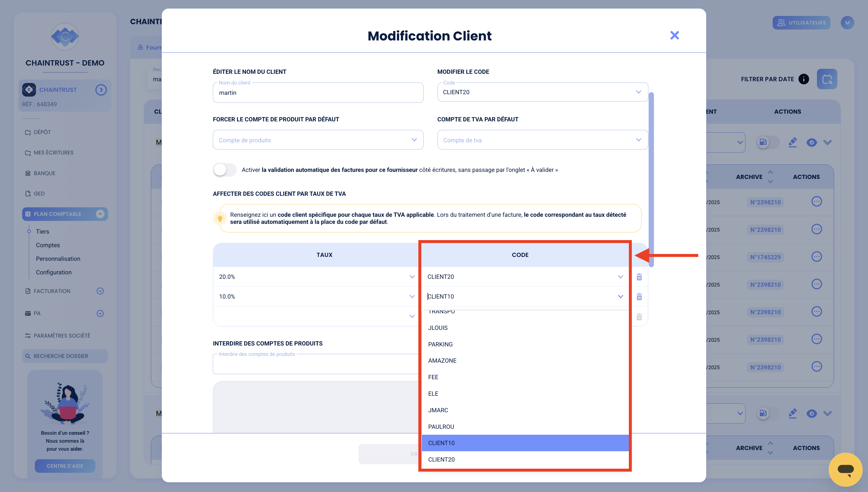Open the Tiers menu item
This screenshot has height=492, width=868.
tap(42, 231)
